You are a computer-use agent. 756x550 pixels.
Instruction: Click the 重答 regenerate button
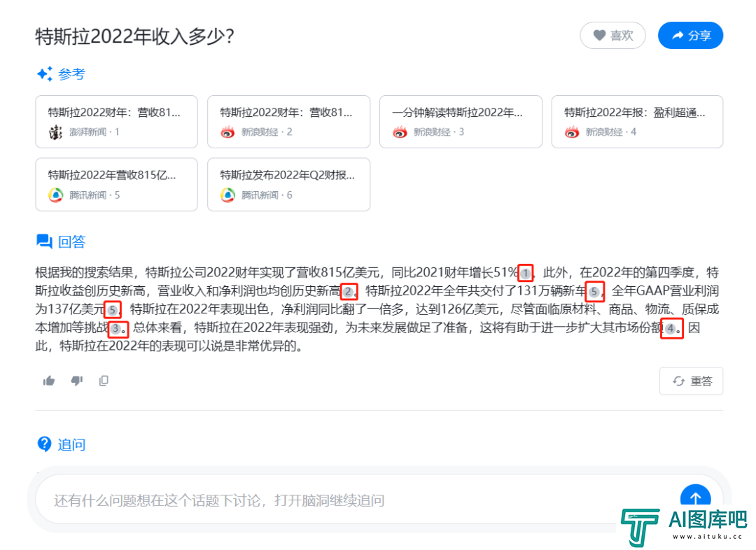(691, 381)
